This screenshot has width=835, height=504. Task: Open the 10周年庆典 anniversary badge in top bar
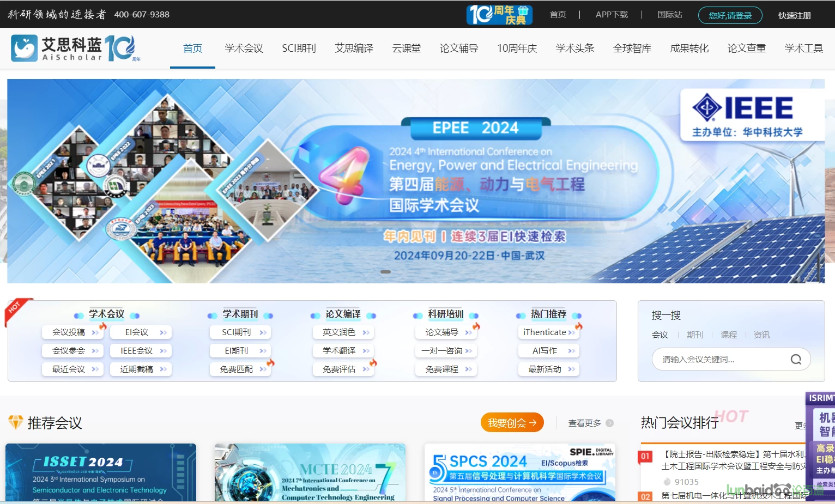499,15
